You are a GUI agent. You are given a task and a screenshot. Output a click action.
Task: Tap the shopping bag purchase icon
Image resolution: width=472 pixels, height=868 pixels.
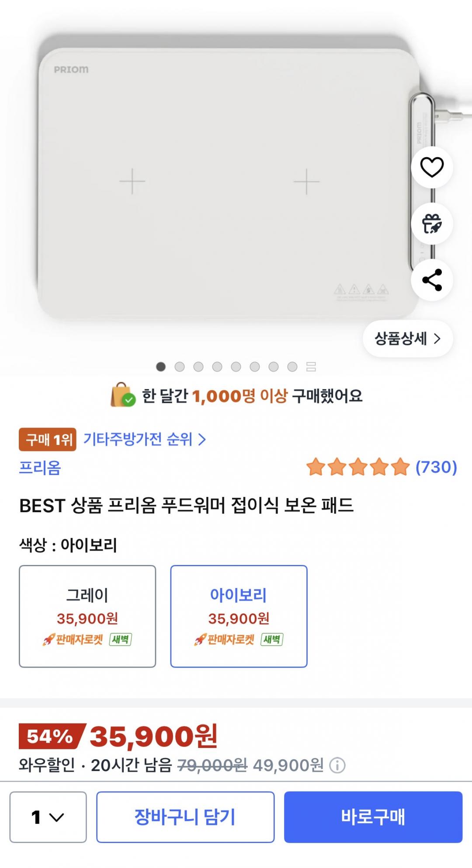pos(123,395)
